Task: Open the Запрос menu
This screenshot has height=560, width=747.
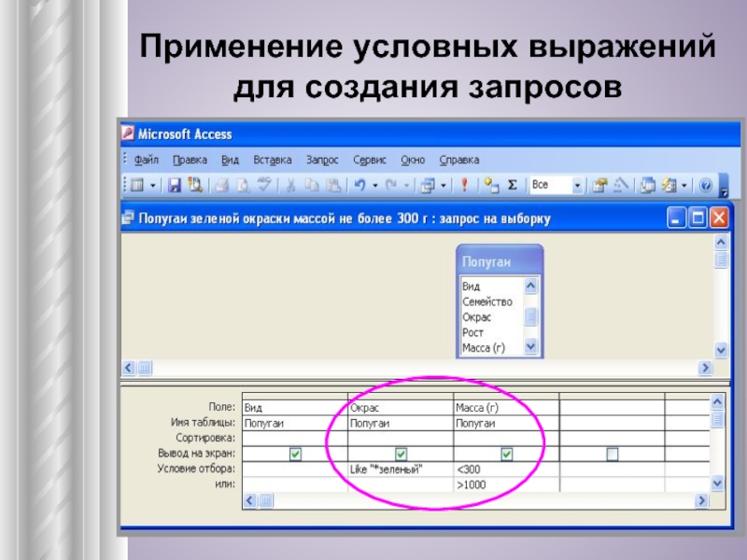Action: [322, 160]
